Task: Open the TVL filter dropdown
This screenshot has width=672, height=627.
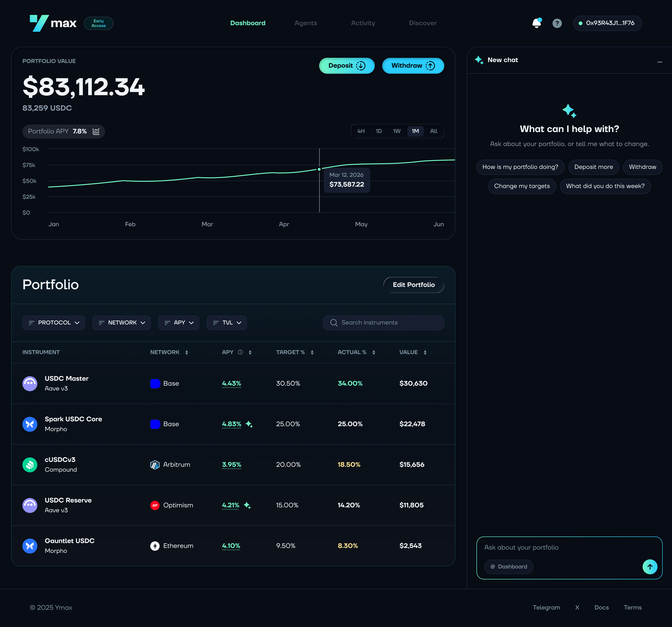Action: click(226, 323)
